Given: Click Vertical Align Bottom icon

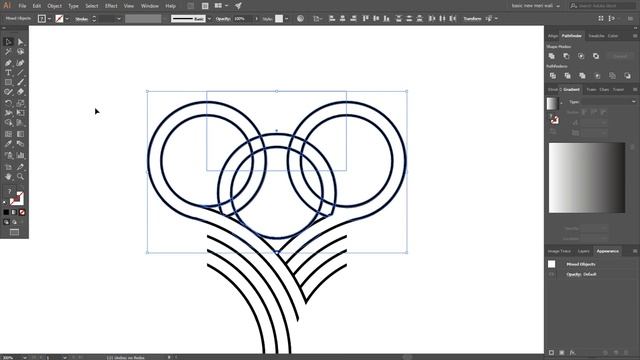Looking at the screenshot, I should [386, 18].
